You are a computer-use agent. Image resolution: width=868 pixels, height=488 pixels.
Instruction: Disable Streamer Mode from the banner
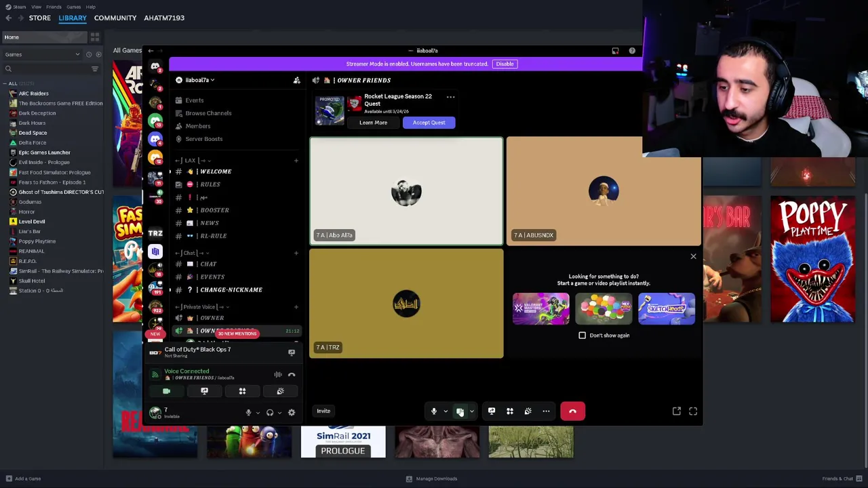[505, 64]
